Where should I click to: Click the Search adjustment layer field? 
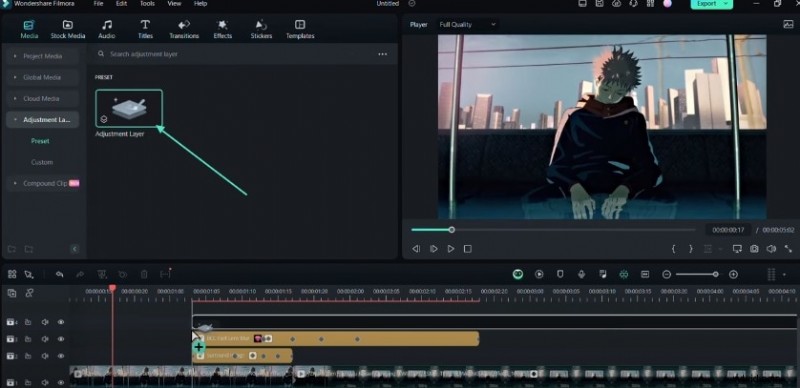point(235,54)
